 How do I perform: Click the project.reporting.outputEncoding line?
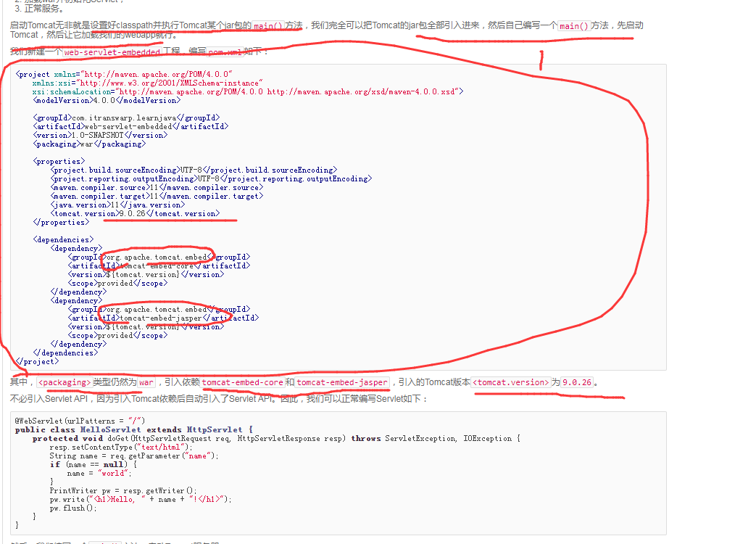[211, 178]
